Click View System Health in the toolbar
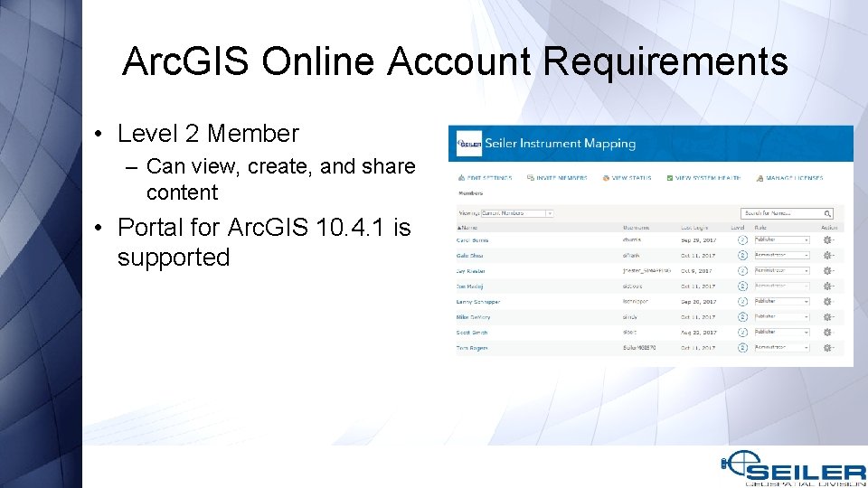Screen dimensions: 868x488 click(x=703, y=178)
